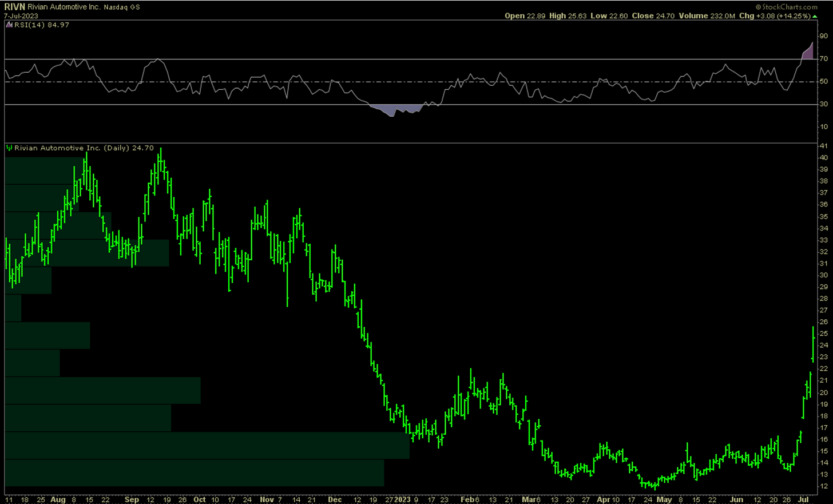Click the Rivian Automotive Inc. (Daily) 24.70 legend
Image resolution: width=833 pixels, height=504 pixels.
click(84, 148)
